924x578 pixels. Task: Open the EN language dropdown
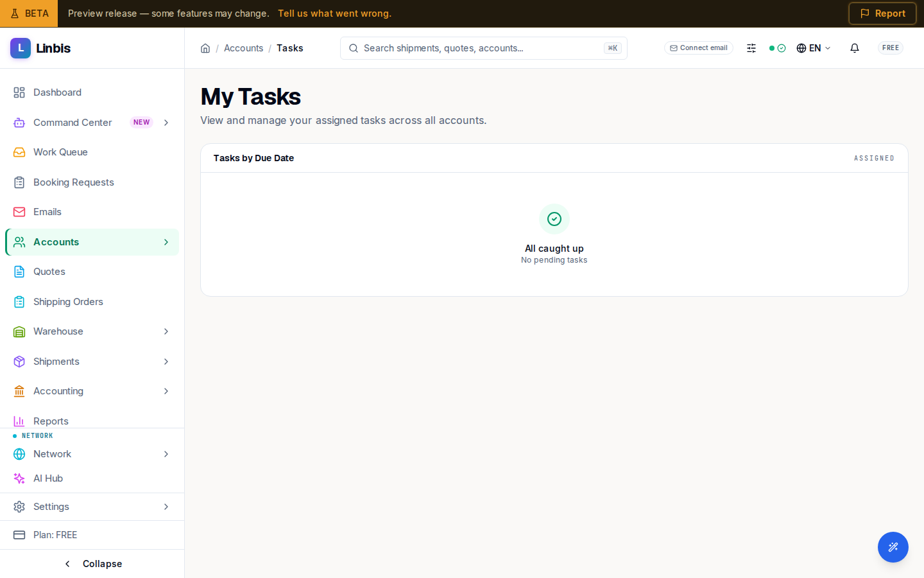(814, 48)
